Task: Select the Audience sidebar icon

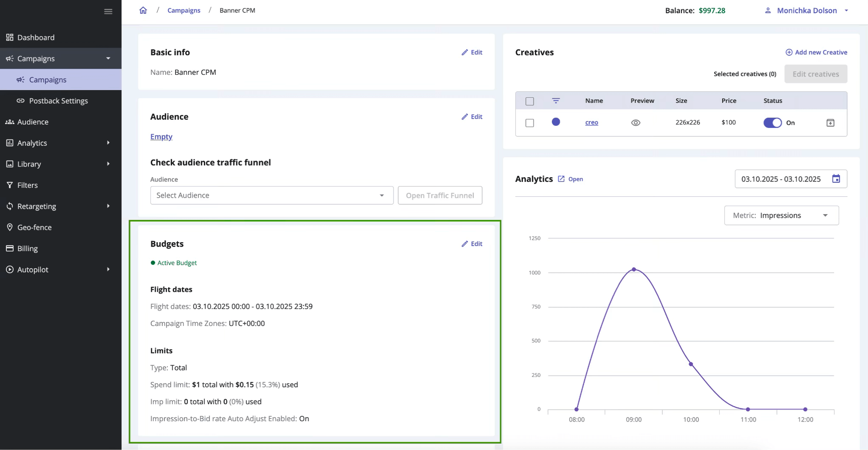Action: (9, 122)
